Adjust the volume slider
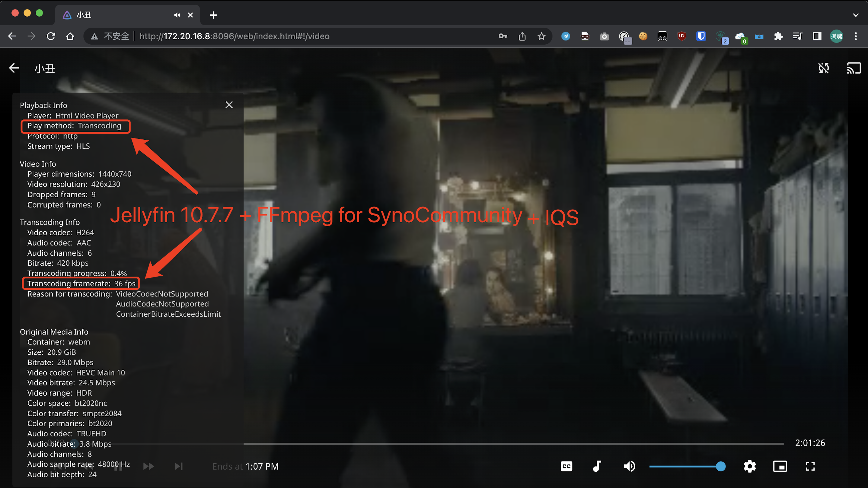This screenshot has width=868, height=488. coord(687,466)
